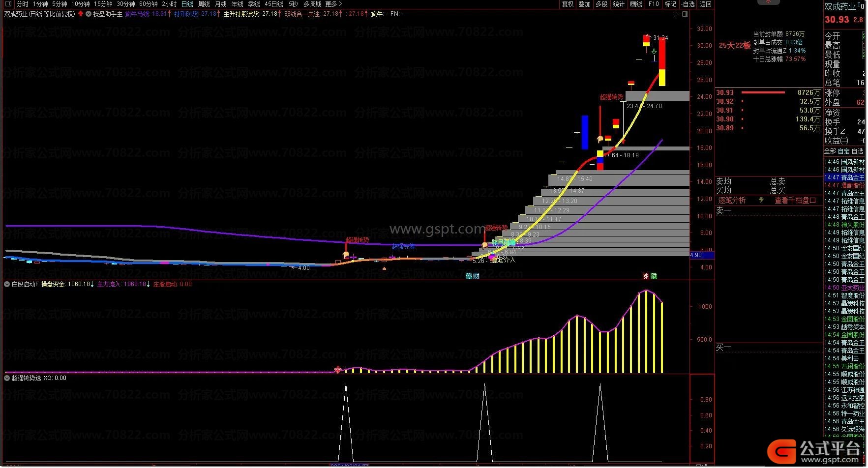Open the 操盘助手主 indicator dropdown arrow
The width and height of the screenshot is (868, 468).
click(x=89, y=14)
